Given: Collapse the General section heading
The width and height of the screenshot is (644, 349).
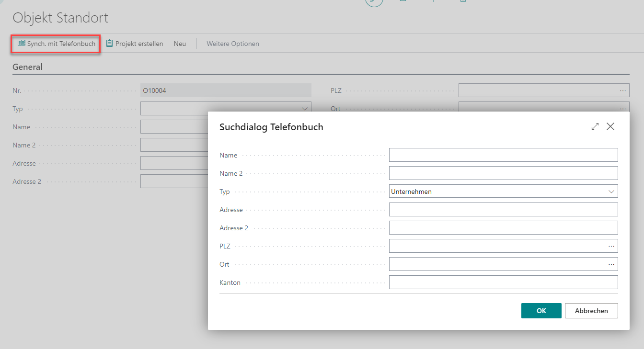Looking at the screenshot, I should click(27, 67).
